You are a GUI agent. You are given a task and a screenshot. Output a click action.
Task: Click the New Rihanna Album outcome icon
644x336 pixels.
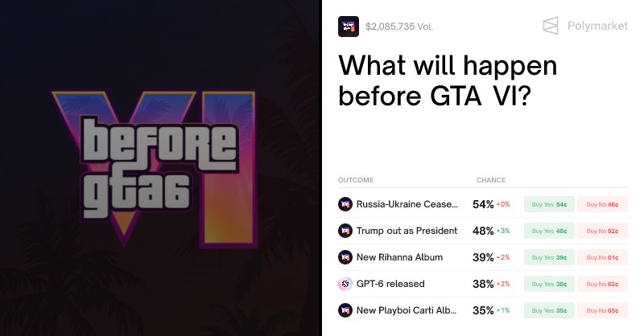(345, 257)
